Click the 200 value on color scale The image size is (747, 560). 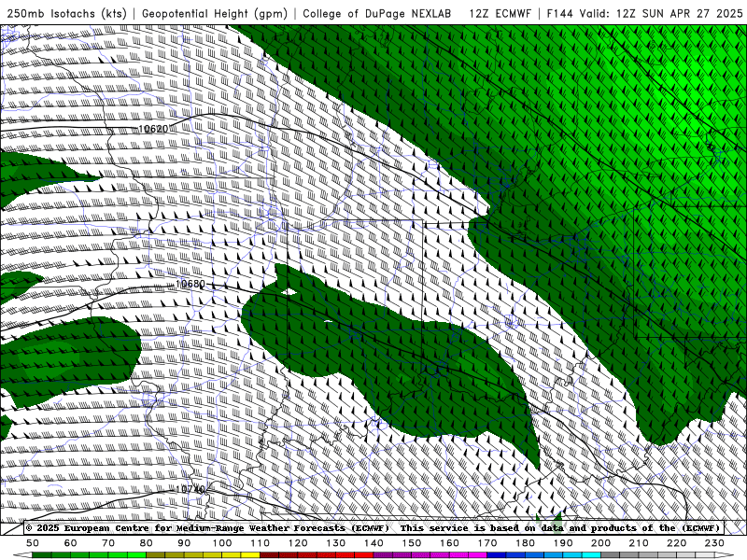tap(600, 543)
